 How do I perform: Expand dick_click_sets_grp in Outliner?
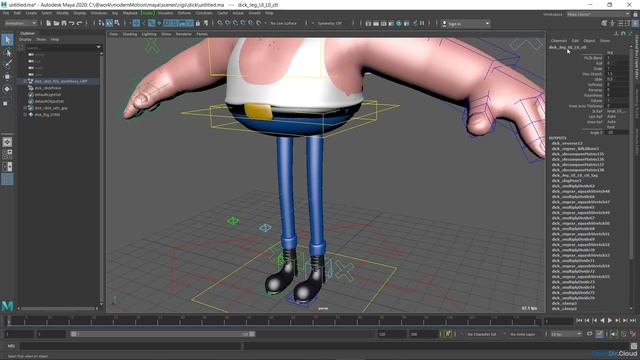pyautogui.click(x=25, y=108)
